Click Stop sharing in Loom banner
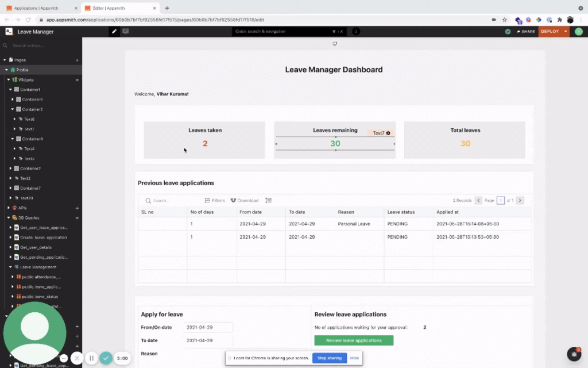Image resolution: width=588 pixels, height=368 pixels. 329,358
